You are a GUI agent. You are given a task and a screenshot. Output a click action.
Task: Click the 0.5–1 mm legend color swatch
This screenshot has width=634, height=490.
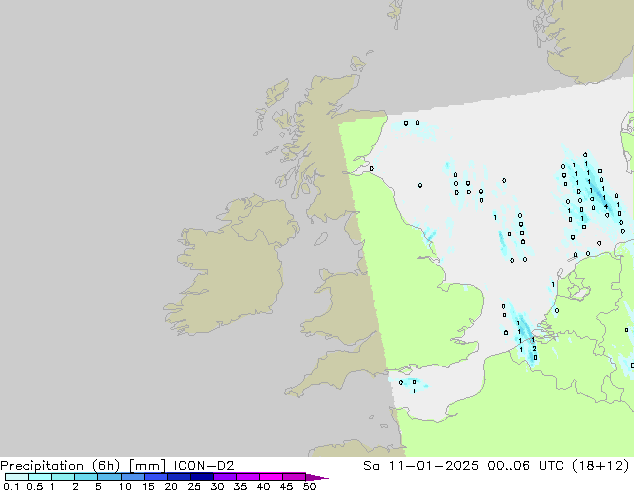[40, 477]
